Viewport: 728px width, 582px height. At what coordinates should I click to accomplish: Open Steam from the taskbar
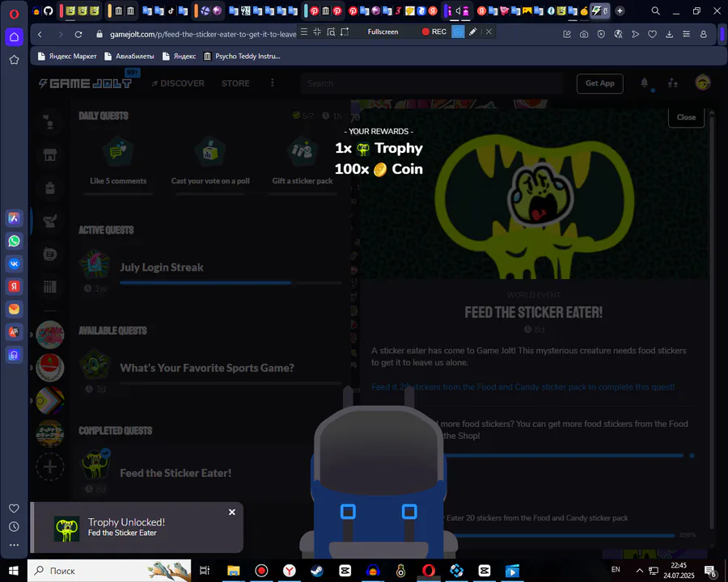click(317, 571)
